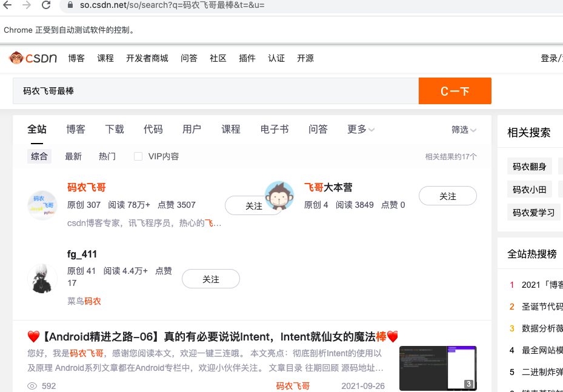Switch to the 电子书 search tab
563x392 pixels.
(274, 129)
